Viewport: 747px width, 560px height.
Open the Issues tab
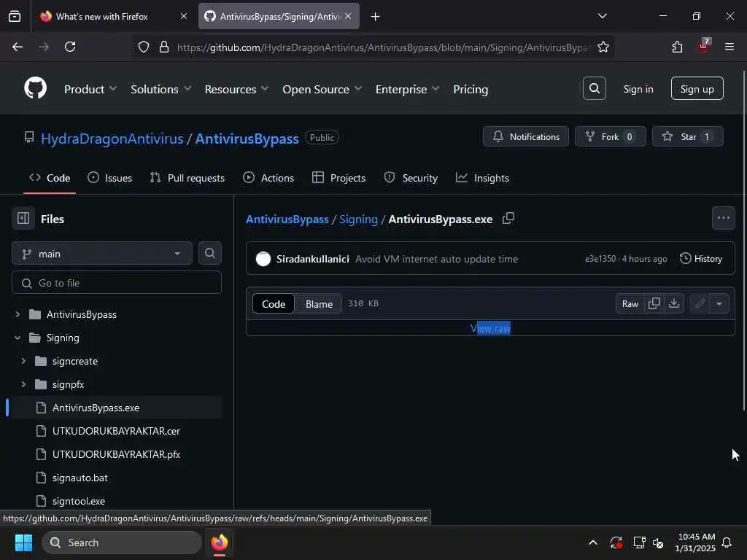pos(110,178)
